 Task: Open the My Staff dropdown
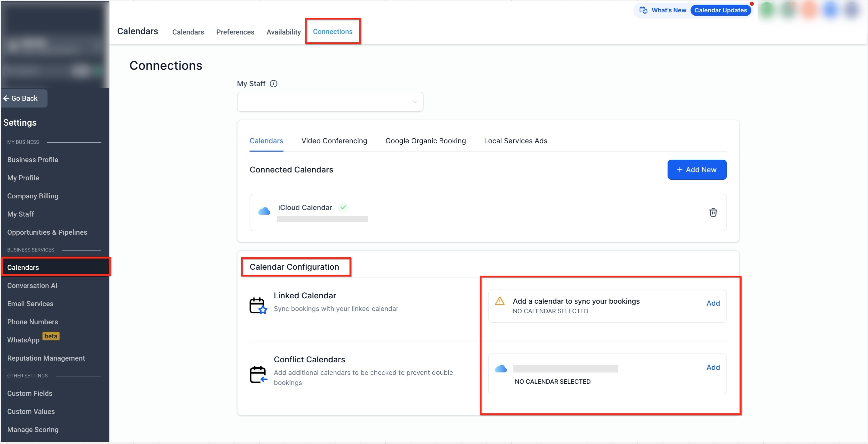point(330,102)
